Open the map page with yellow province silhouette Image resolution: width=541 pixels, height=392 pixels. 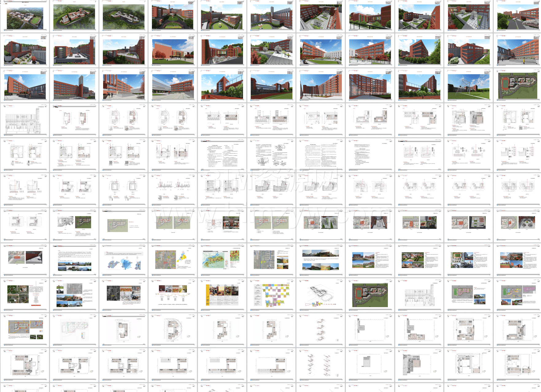(x=173, y=260)
